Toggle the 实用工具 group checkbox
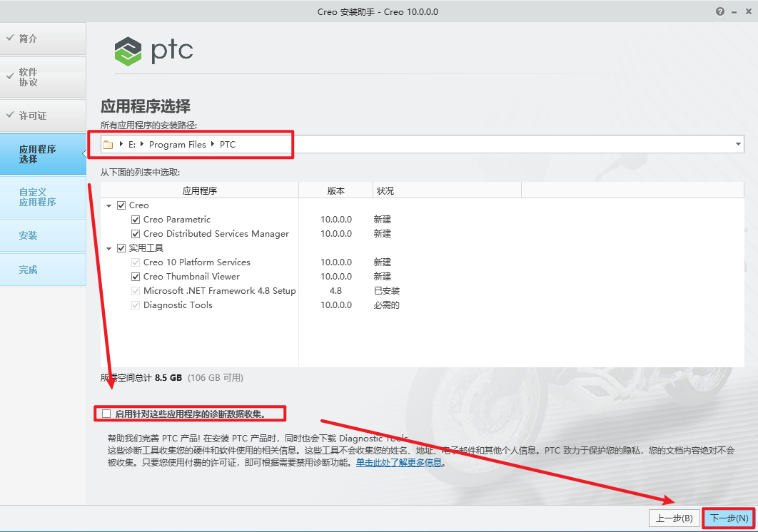The height and width of the screenshot is (532, 758). point(121,248)
